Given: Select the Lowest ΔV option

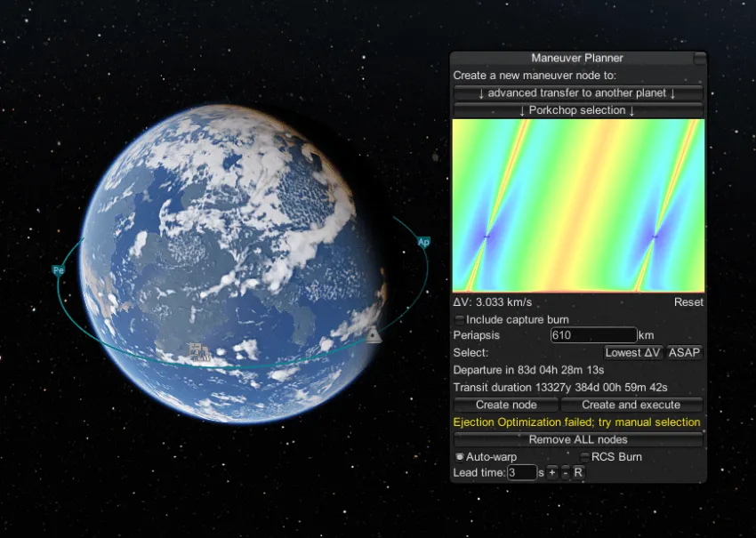Looking at the screenshot, I should coord(633,352).
